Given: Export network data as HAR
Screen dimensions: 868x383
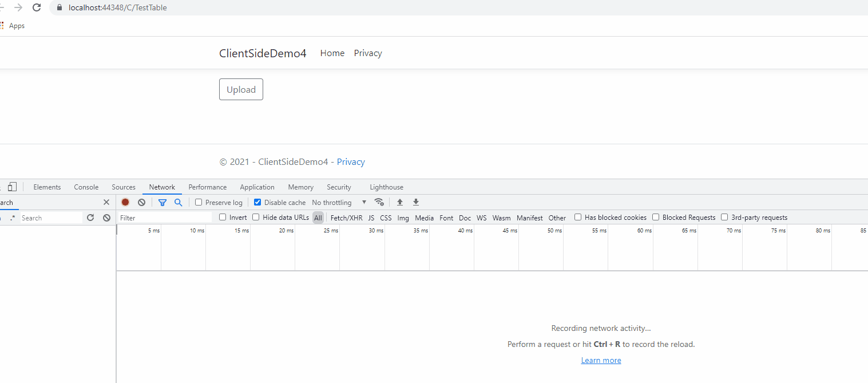Looking at the screenshot, I should point(415,202).
